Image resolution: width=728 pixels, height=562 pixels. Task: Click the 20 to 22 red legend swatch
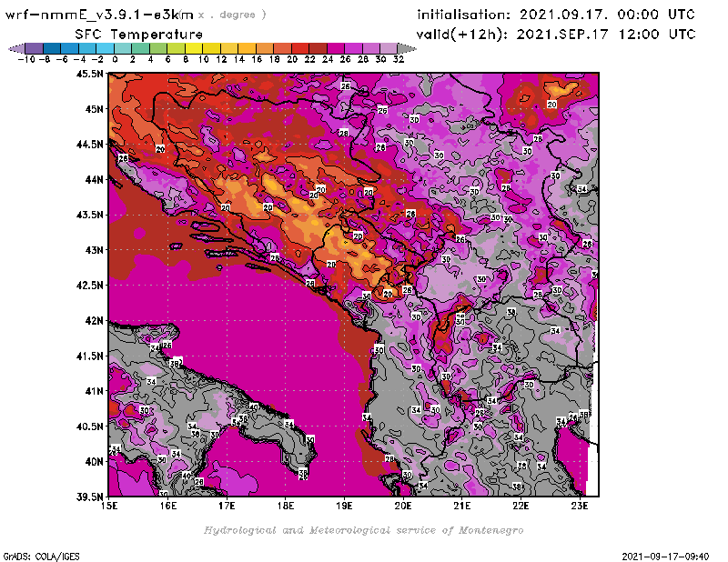point(300,48)
